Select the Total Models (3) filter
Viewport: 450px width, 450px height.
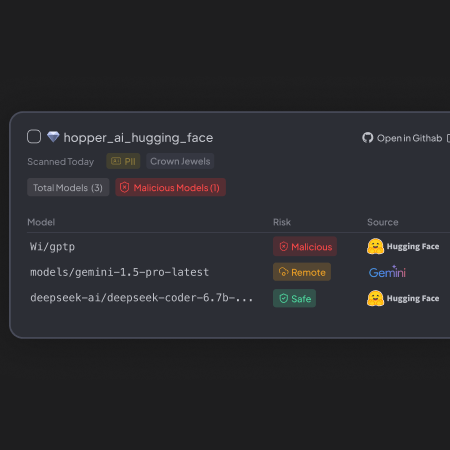pos(68,187)
